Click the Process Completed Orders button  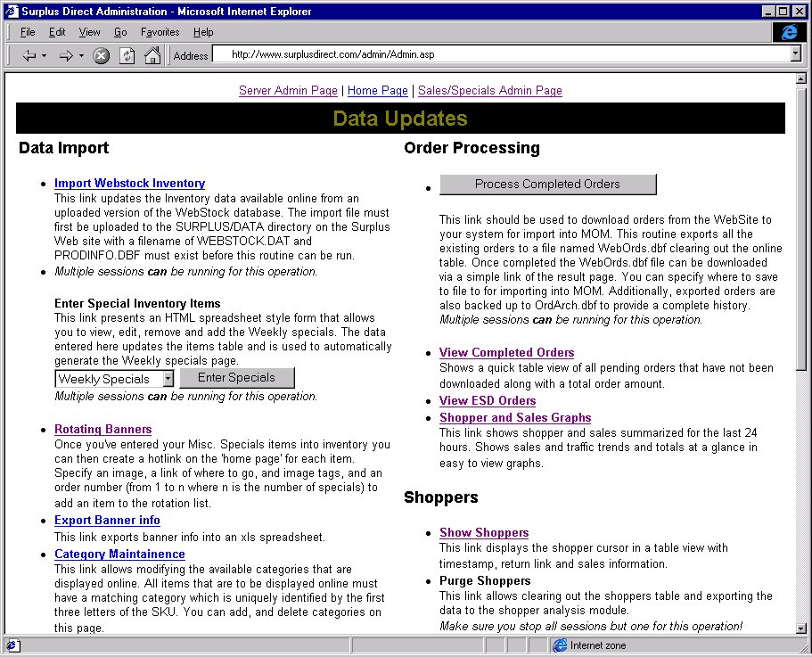pos(548,185)
